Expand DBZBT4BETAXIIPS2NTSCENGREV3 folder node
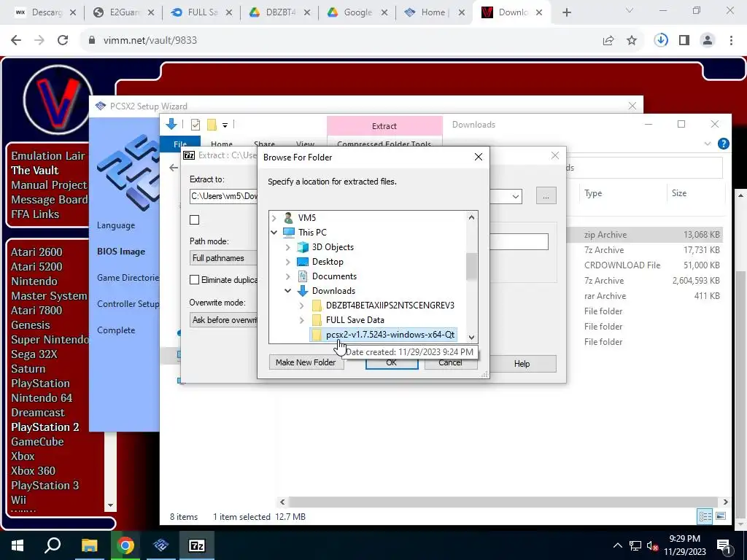Viewport: 747px width, 560px height. click(301, 306)
